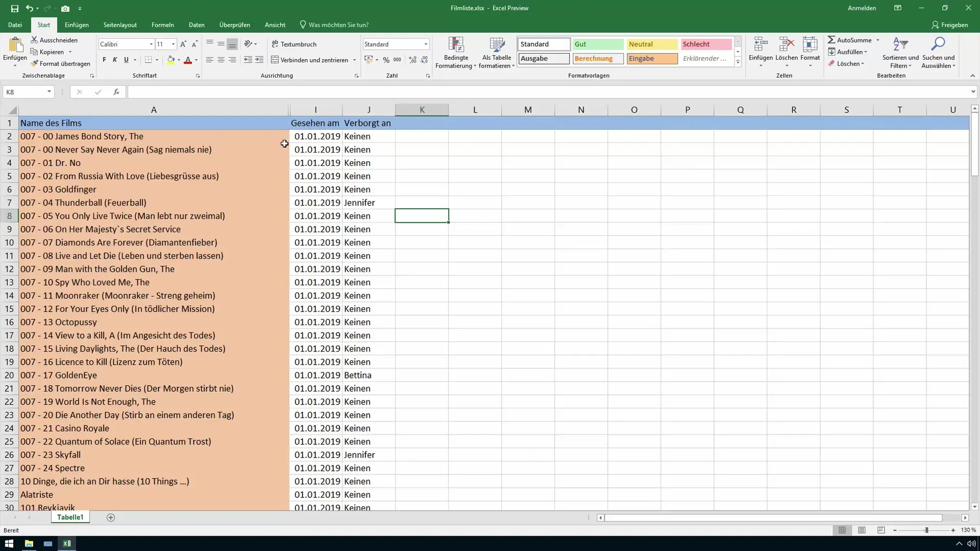This screenshot has width=980, height=551.
Task: Open the Standard number format dropdown
Action: (x=426, y=44)
